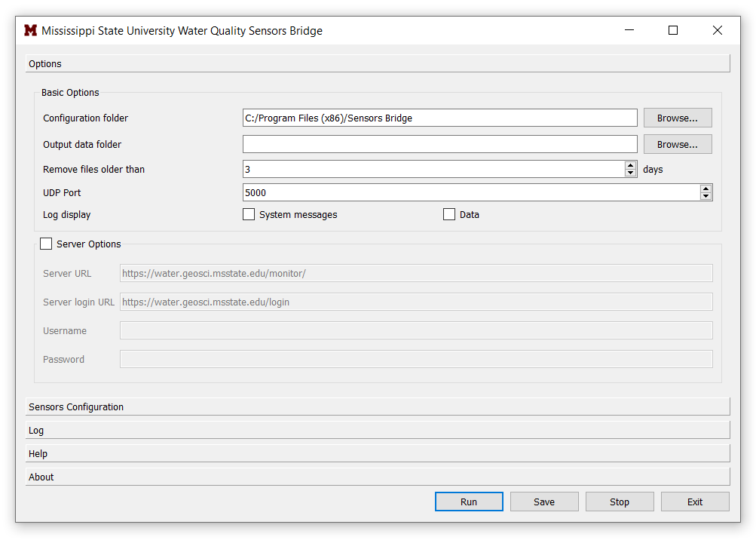Click the Username field
756x540 pixels.
coord(416,330)
